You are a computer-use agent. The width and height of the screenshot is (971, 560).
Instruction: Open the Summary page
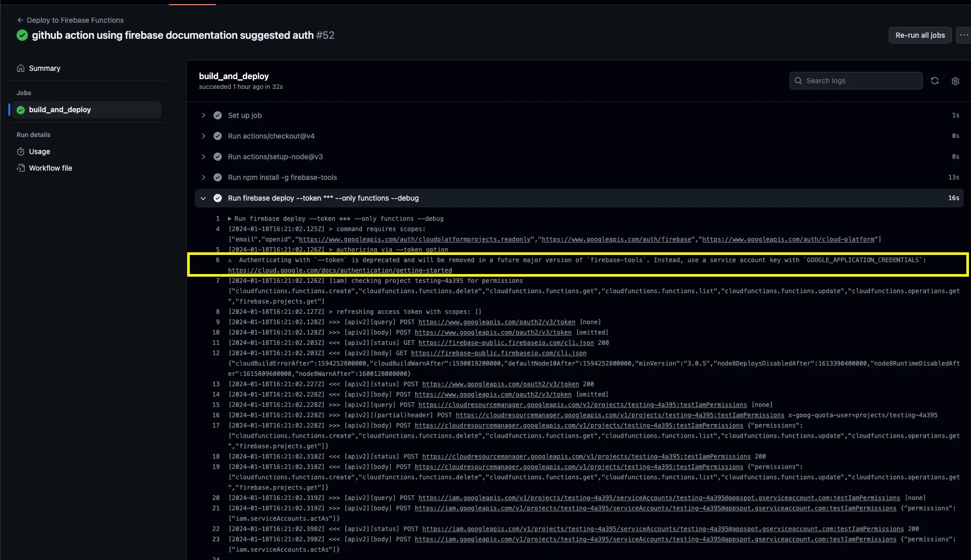click(44, 68)
